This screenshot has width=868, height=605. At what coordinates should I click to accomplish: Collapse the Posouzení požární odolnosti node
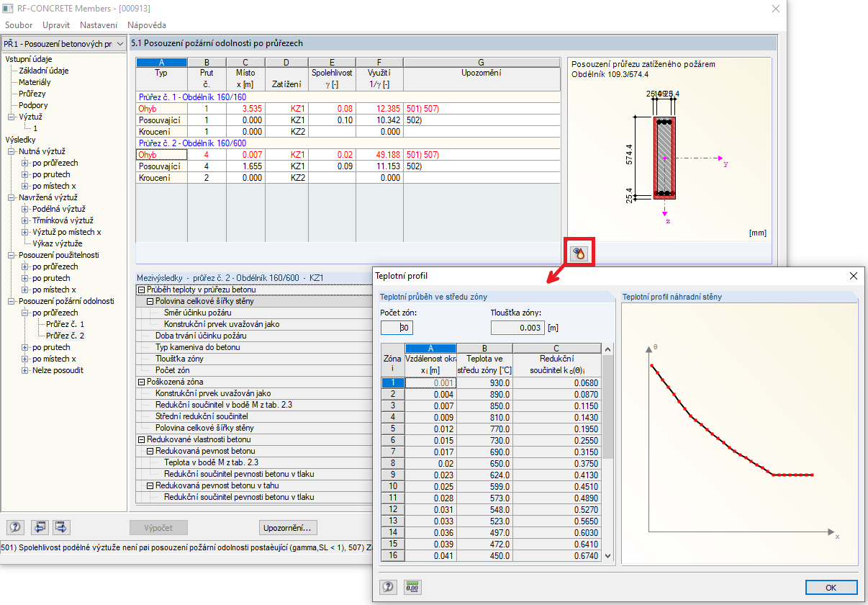[x=12, y=301]
